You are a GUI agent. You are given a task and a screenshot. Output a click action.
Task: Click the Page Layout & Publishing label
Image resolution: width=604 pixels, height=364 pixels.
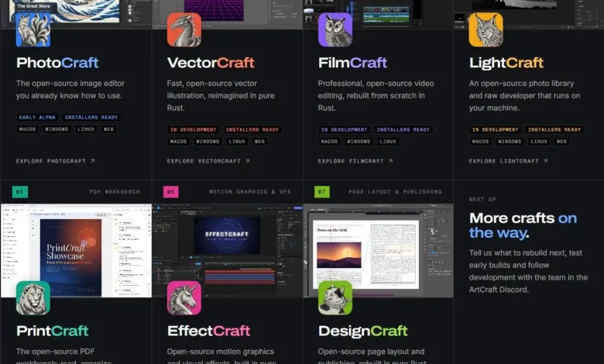(395, 191)
